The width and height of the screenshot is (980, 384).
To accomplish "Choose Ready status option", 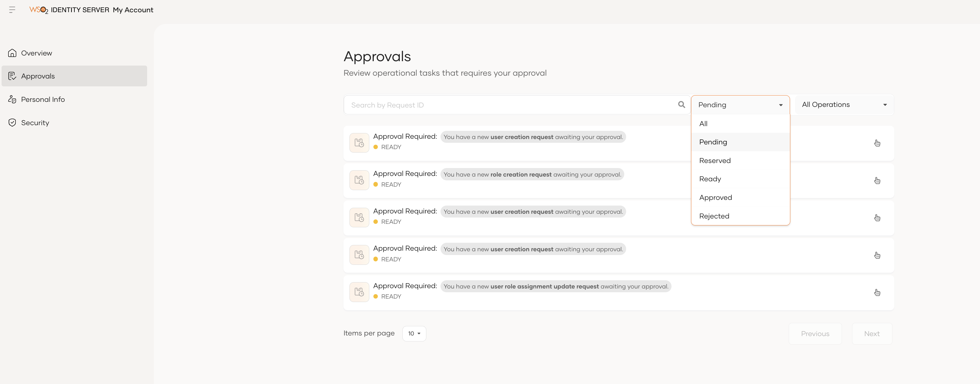I will 740,179.
